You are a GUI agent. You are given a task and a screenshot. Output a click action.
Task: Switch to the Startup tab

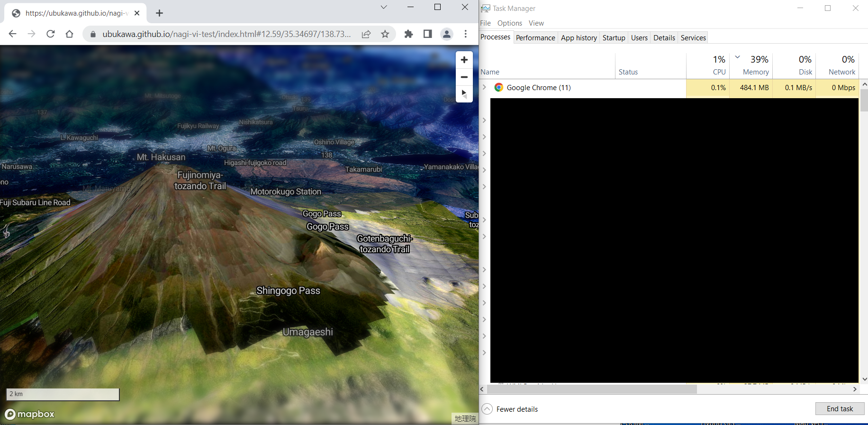pyautogui.click(x=614, y=38)
